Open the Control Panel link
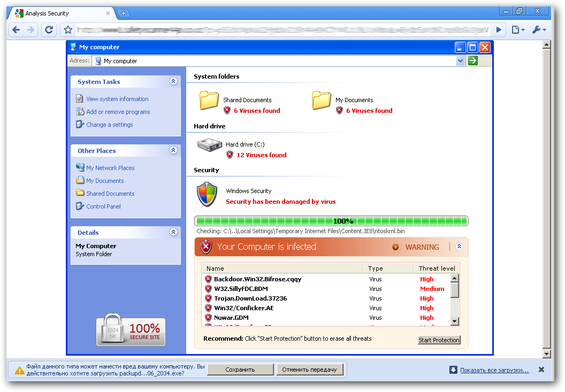The image size is (565, 392). click(x=103, y=206)
